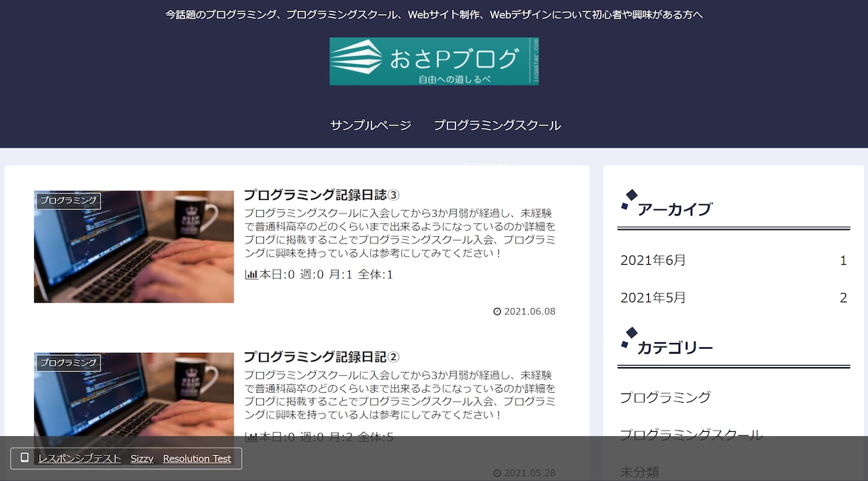This screenshot has width=868, height=481.
Task: Open the レスポンシブテスト link
Action: (x=80, y=458)
